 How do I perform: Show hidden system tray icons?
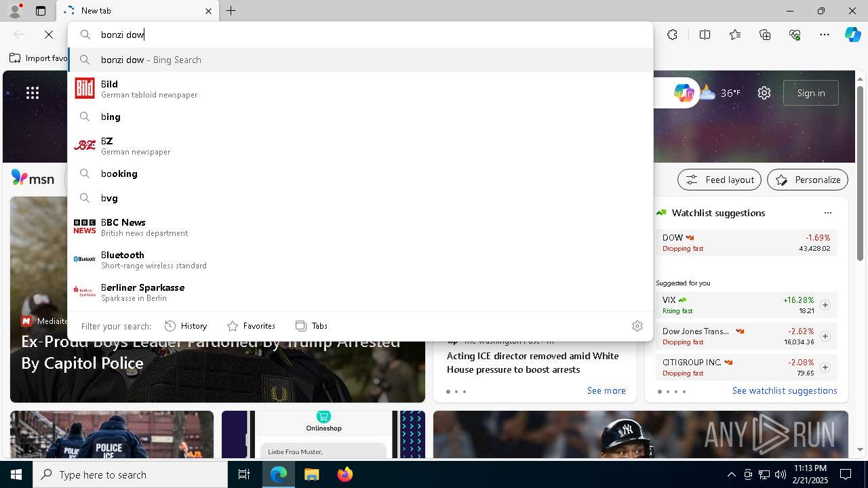(731, 474)
